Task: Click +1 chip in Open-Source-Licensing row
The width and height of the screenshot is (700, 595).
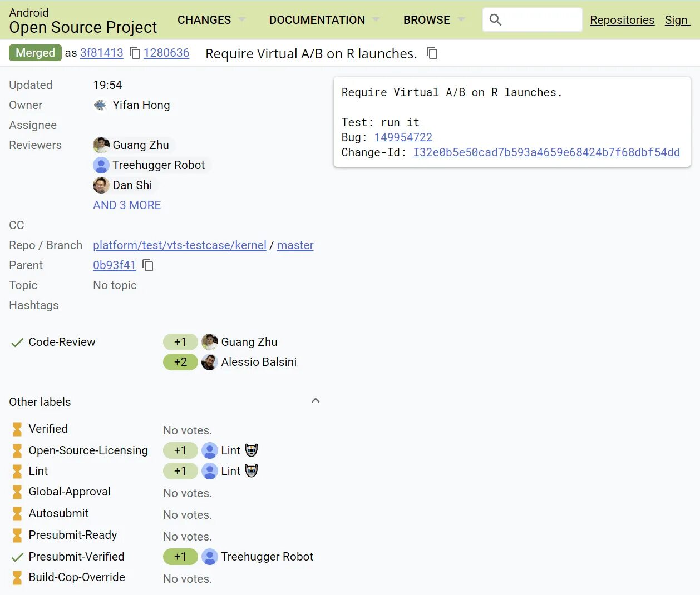Action: point(180,450)
